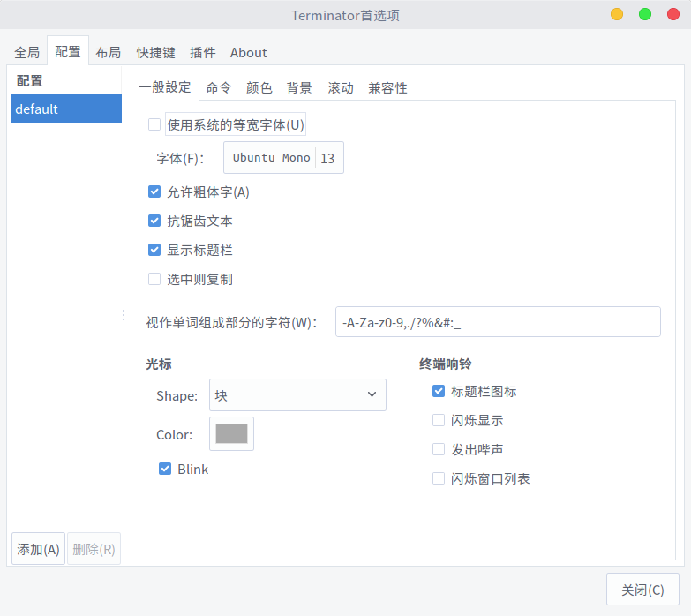
Task: Open the cursor Shape dropdown
Action: point(297,394)
